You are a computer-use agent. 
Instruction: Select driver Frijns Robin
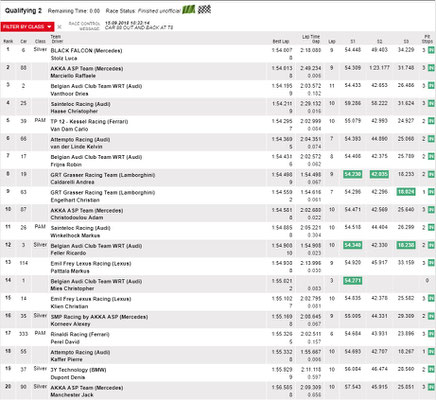pyautogui.click(x=66, y=165)
